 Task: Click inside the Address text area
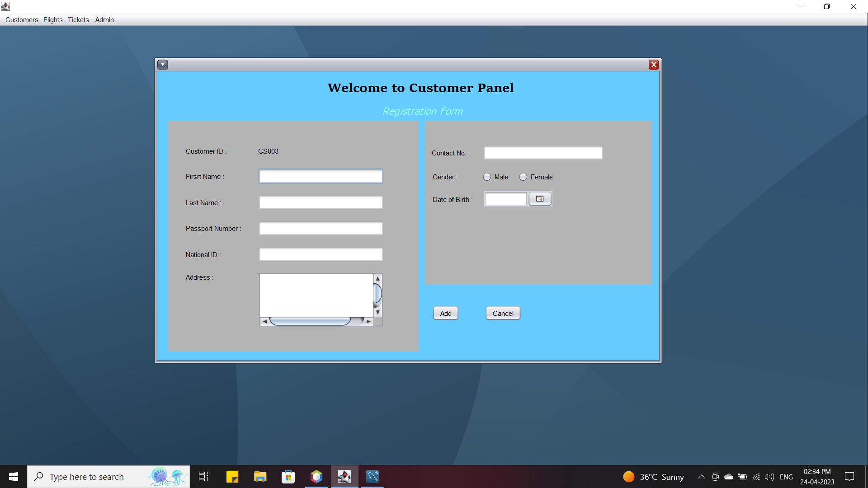coord(316,295)
